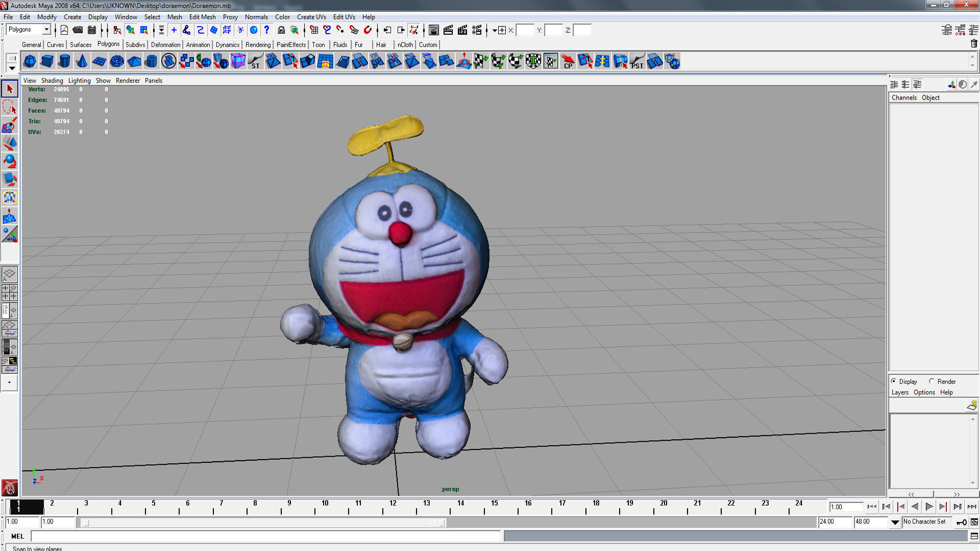
Task: Open the input field mode dropdown arrow
Action: pyautogui.click(x=495, y=30)
